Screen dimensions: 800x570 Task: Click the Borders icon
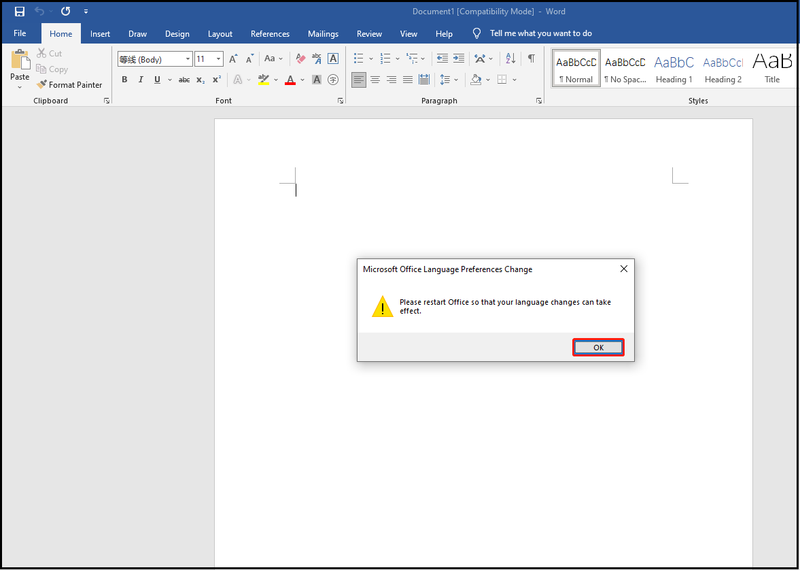502,80
